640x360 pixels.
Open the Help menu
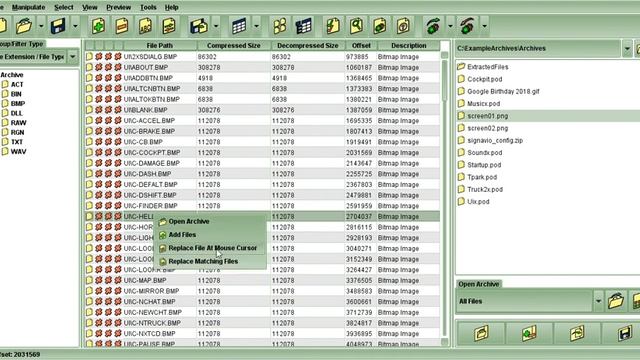pyautogui.click(x=172, y=7)
